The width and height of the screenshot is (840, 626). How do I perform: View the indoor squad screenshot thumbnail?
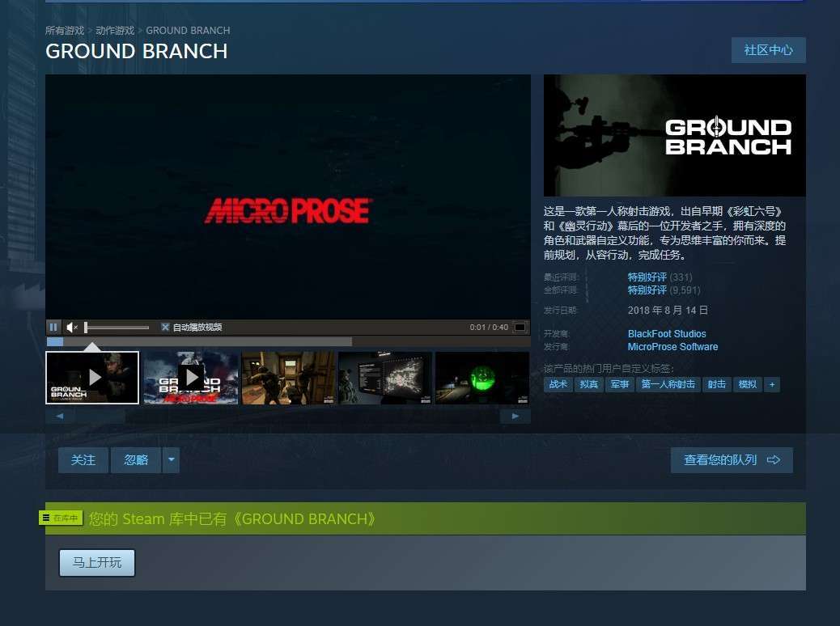click(288, 378)
